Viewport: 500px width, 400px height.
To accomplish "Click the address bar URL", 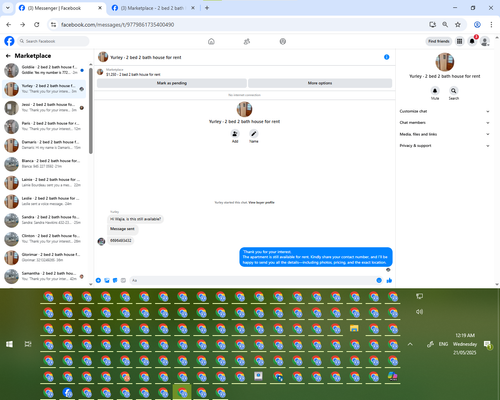I will click(x=117, y=25).
